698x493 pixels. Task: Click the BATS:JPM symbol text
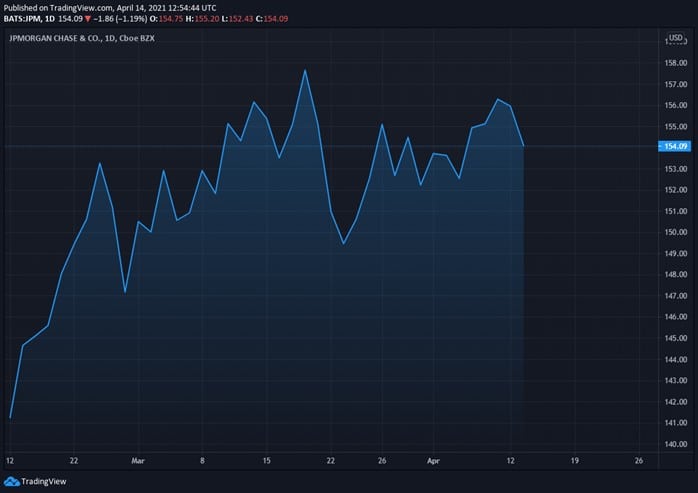click(23, 19)
